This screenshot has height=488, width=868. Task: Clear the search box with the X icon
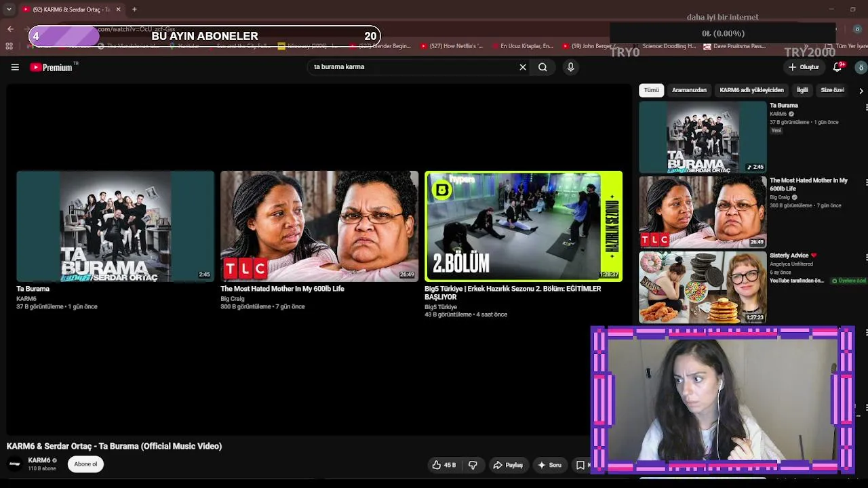pyautogui.click(x=523, y=67)
